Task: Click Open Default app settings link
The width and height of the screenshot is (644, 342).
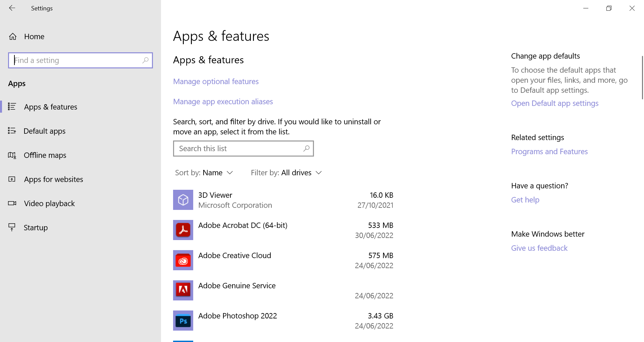Action: click(x=555, y=103)
